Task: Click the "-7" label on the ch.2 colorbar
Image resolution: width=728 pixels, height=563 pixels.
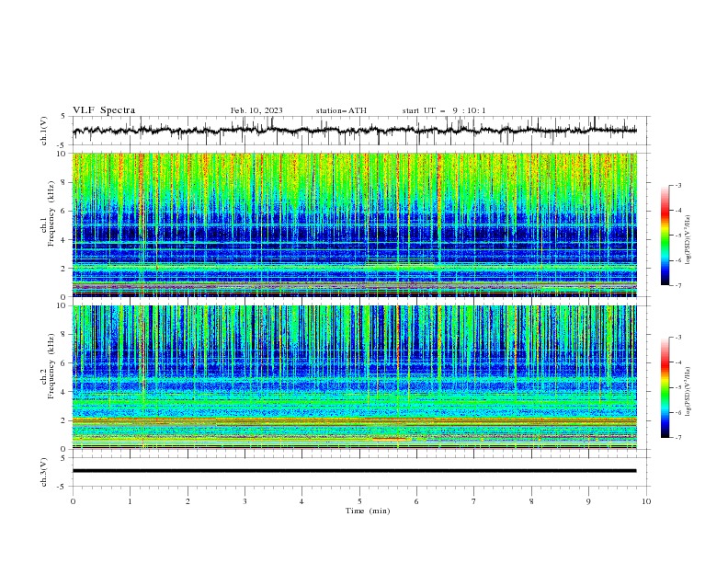Action: click(x=677, y=437)
